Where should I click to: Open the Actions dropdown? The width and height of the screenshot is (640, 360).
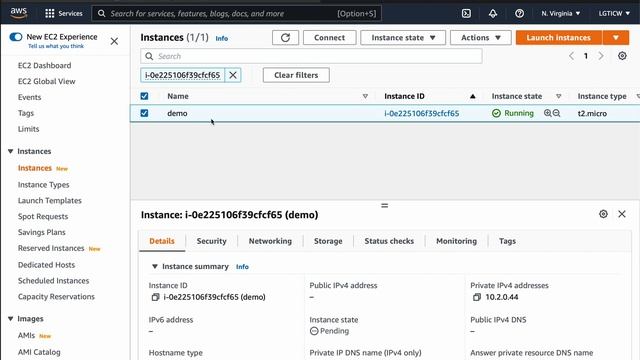[480, 38]
